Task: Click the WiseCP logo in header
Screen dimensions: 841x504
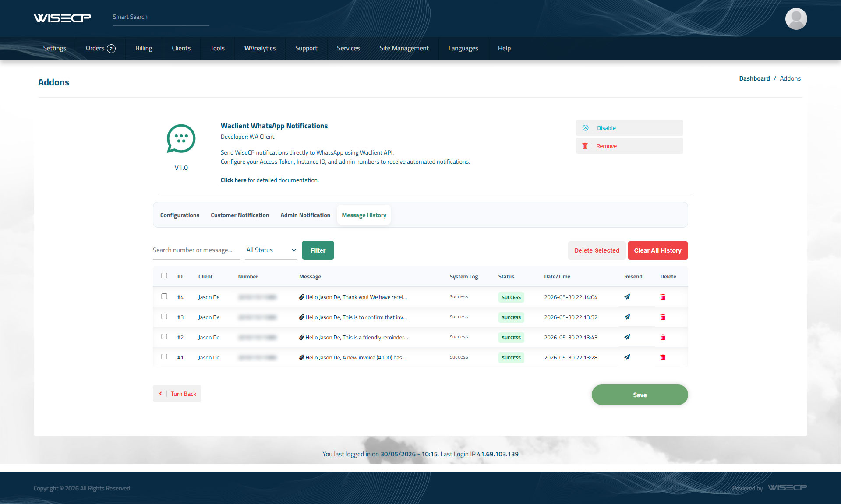Action: pos(62,18)
